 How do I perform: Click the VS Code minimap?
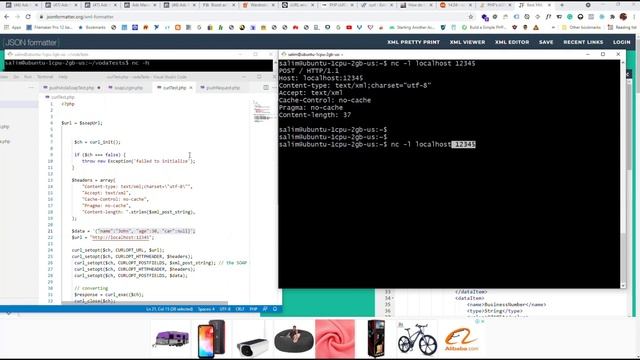coord(262,112)
